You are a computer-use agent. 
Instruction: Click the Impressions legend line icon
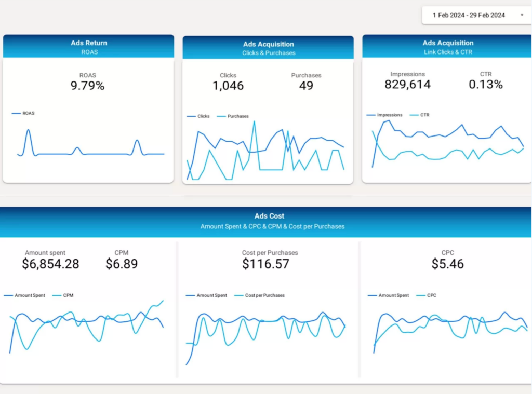coord(372,115)
